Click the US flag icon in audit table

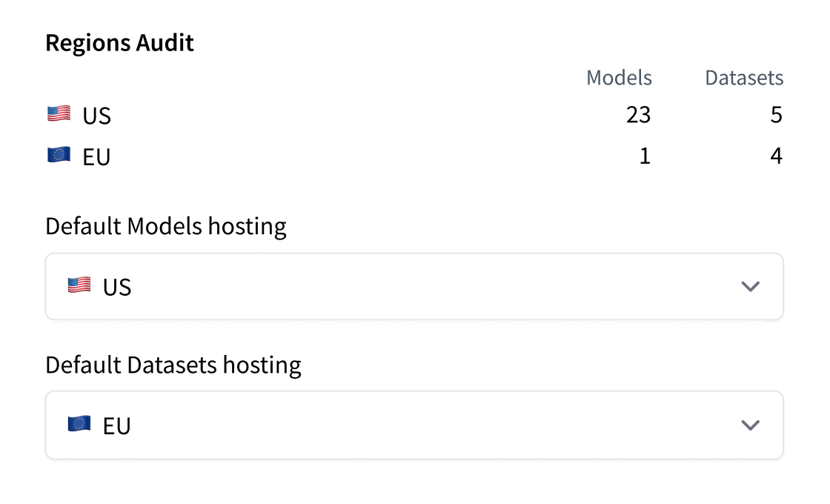[x=59, y=114]
